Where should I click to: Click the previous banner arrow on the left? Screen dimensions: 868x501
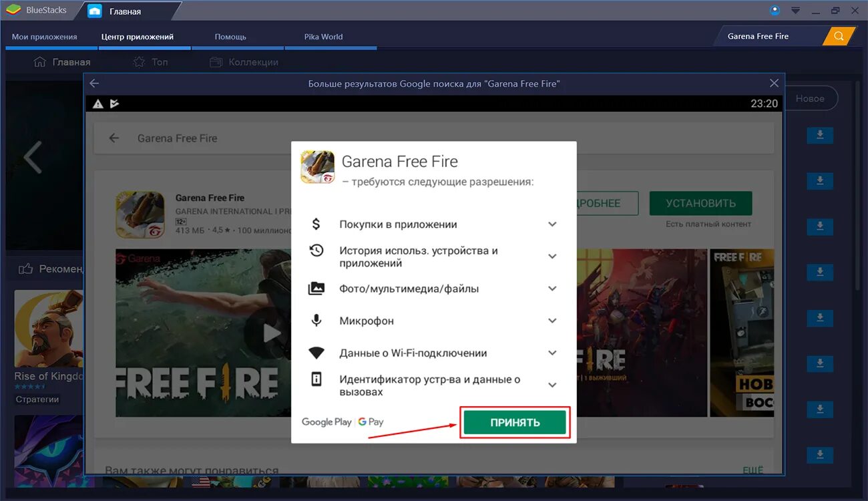click(32, 158)
